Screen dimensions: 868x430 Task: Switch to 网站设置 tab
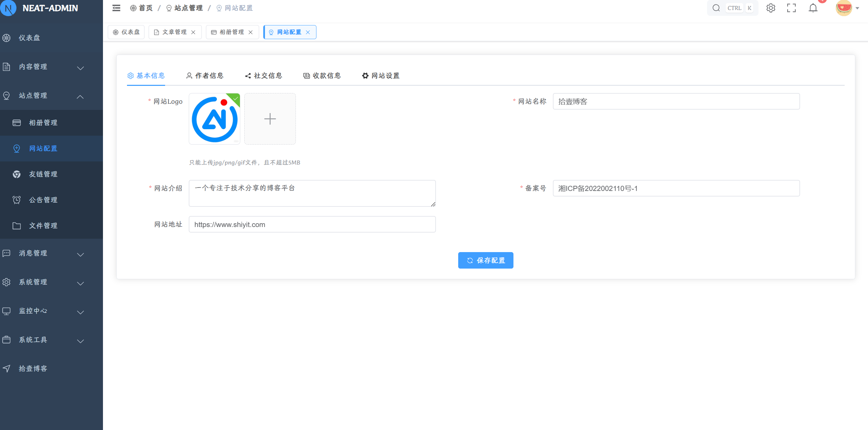pyautogui.click(x=381, y=76)
